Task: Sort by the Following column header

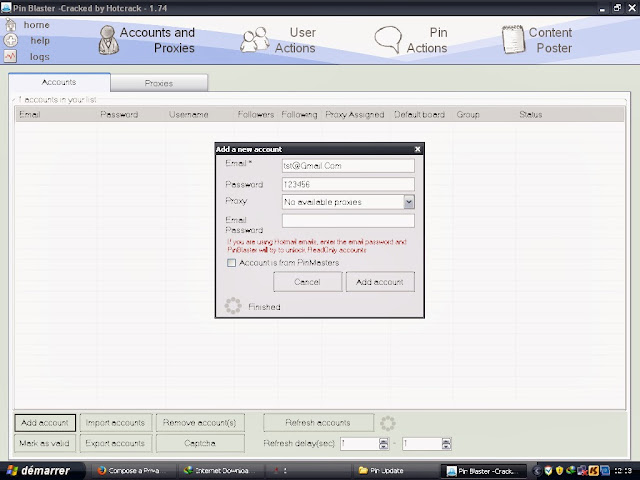Action: (299, 115)
